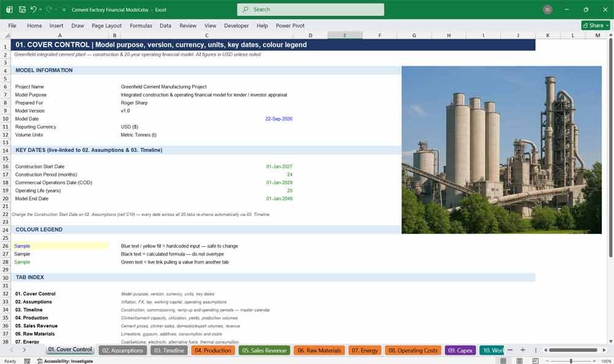614x364 pixels.
Task: Switch to the 02. Assumptions sheet tab
Action: [123, 350]
